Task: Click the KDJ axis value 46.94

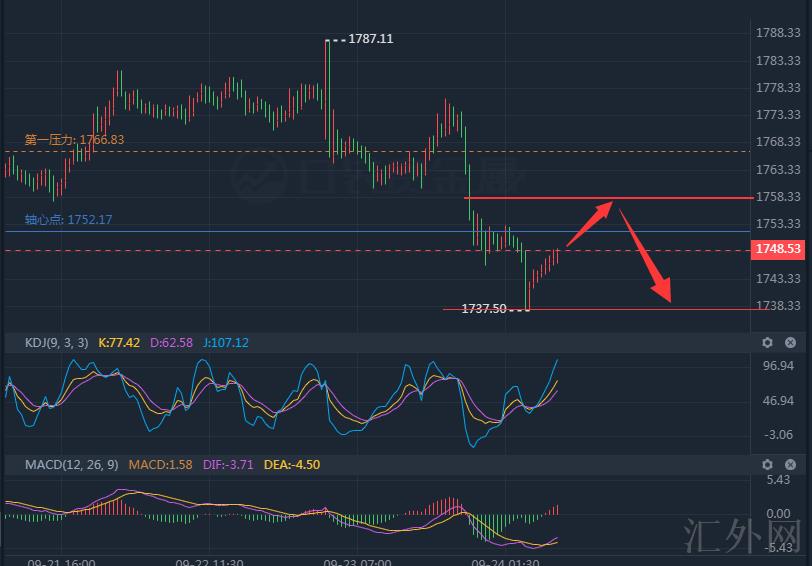Action: (x=778, y=401)
